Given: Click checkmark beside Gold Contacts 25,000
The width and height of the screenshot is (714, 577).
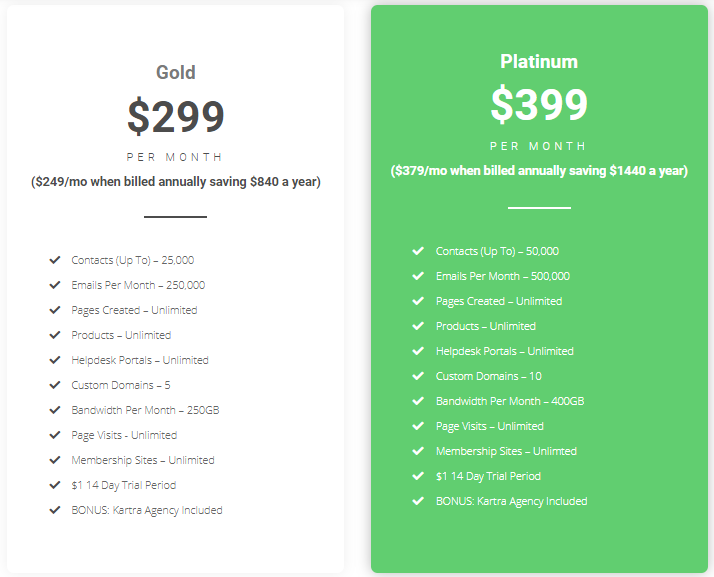Looking at the screenshot, I should click(55, 260).
